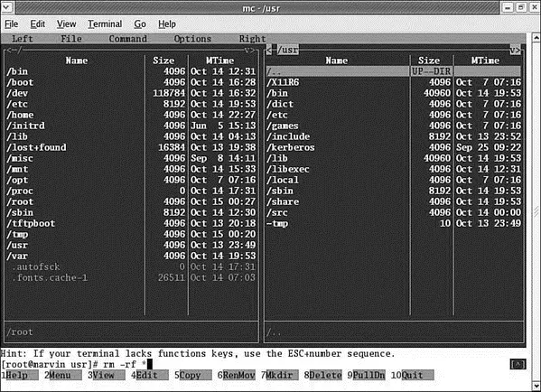Select the /.. UP--DIR entry in right panel
The image size is (541, 392).
click(393, 71)
